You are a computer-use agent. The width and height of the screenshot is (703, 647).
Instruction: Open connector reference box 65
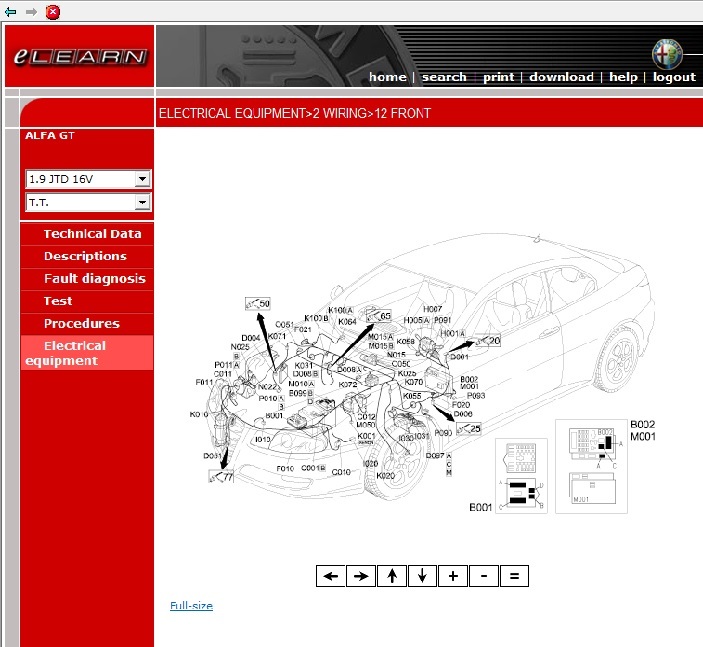(379, 316)
